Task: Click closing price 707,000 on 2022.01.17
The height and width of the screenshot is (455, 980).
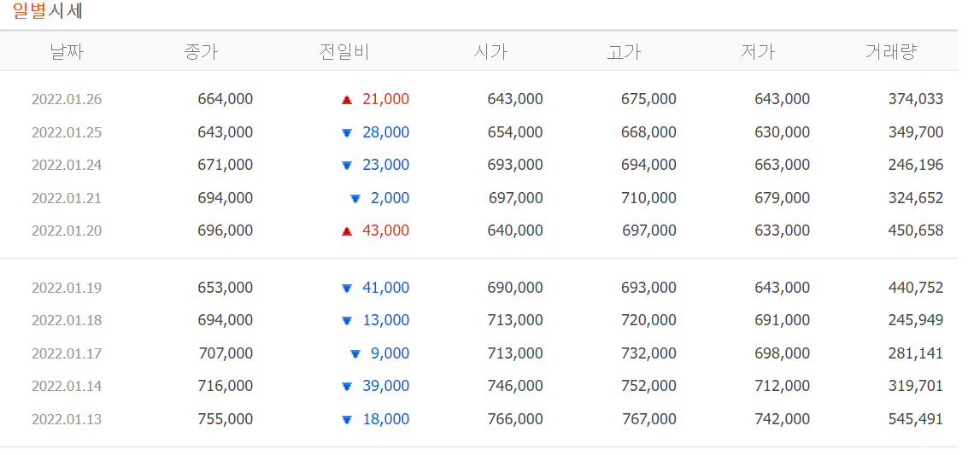Action: click(225, 353)
